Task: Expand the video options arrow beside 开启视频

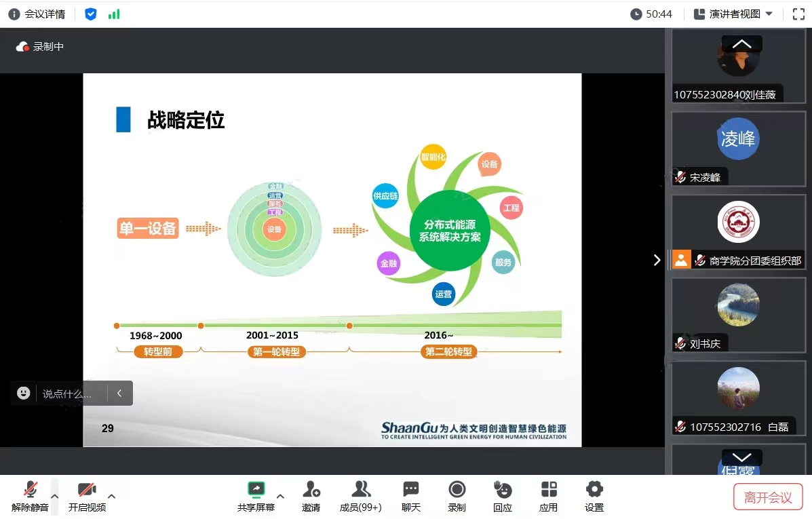Action: 112,497
